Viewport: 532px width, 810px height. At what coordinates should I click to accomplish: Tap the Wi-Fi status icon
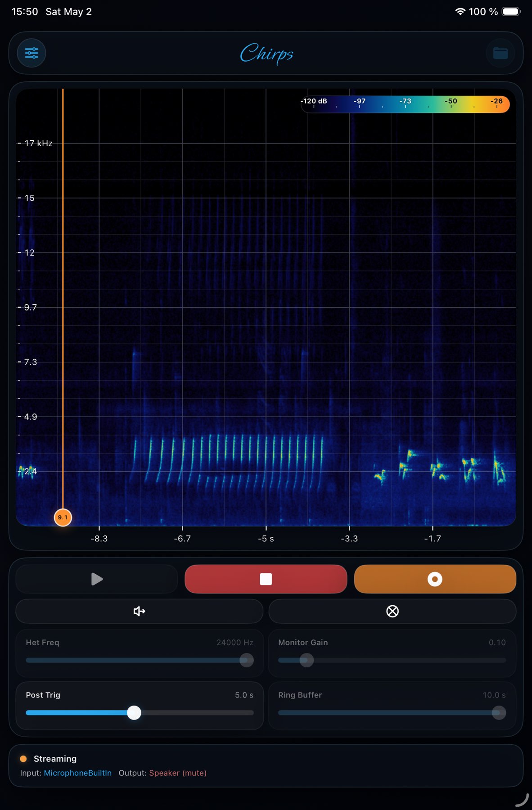coord(460,12)
